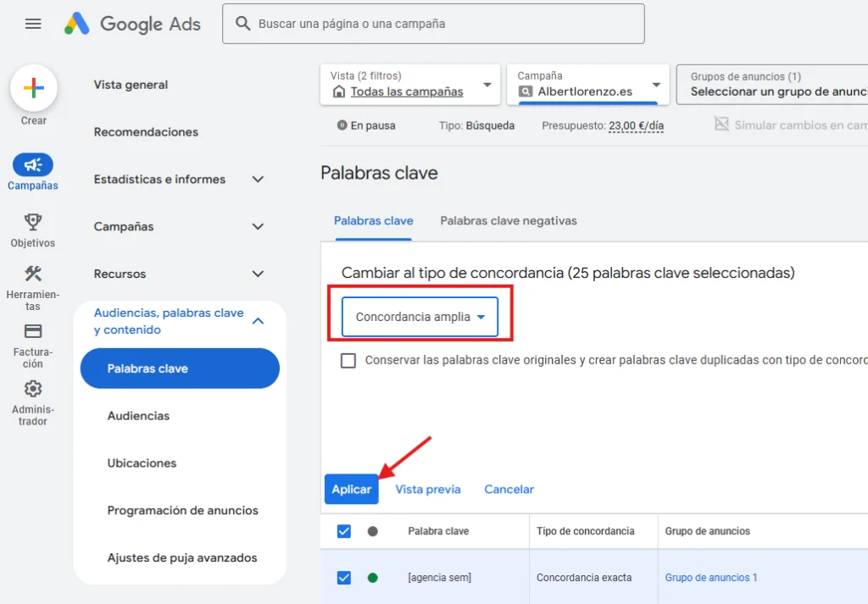
Task: Click the Crear plus button
Action: (x=34, y=88)
